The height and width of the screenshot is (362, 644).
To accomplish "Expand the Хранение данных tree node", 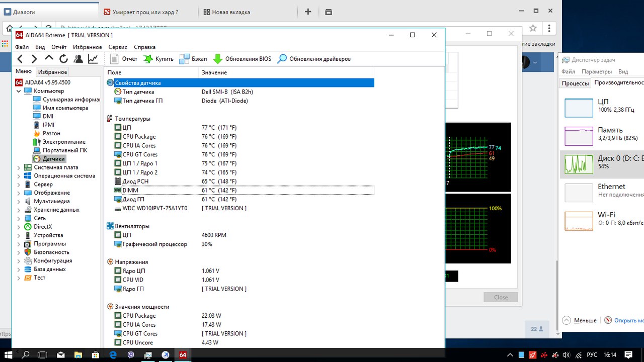I will pyautogui.click(x=19, y=210).
